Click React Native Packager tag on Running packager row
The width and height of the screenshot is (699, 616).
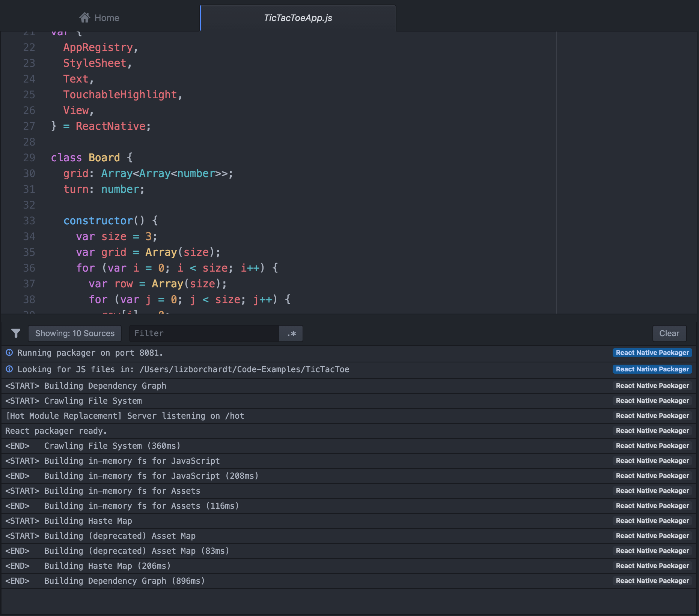coord(652,353)
